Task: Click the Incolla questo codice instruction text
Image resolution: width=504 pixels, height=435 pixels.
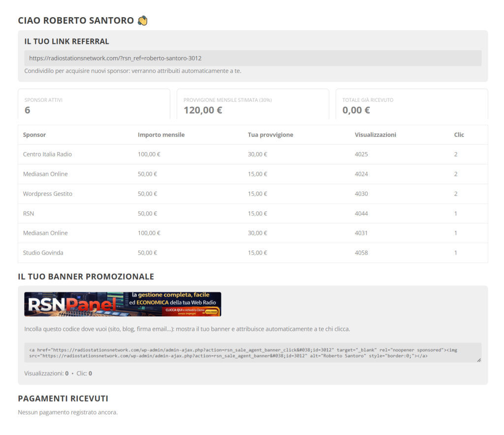Action: click(x=187, y=329)
